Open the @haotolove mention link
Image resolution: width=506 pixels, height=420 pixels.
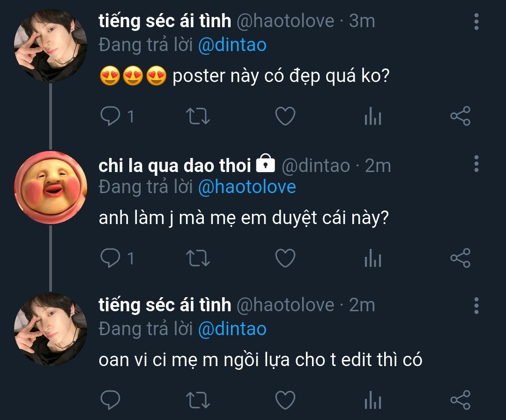pos(247,187)
